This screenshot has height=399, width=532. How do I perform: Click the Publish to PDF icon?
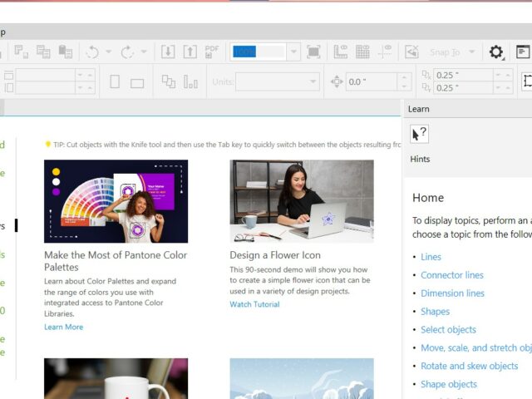(x=212, y=52)
